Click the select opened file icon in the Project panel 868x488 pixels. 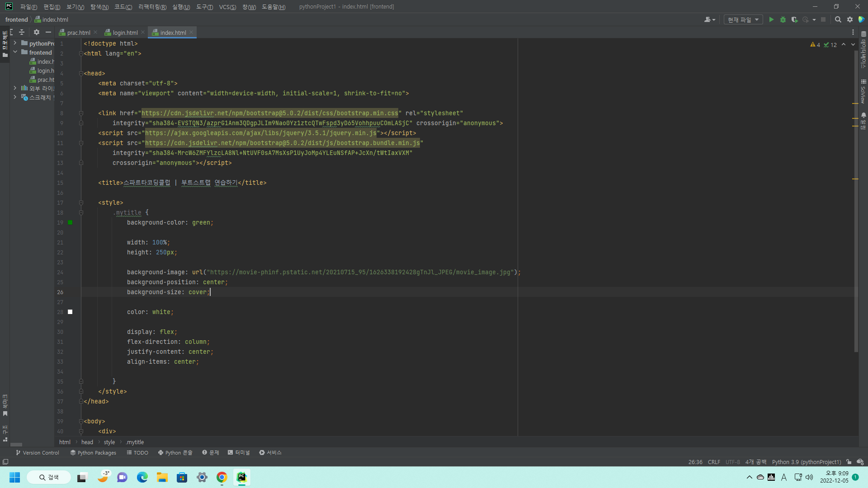(x=11, y=32)
